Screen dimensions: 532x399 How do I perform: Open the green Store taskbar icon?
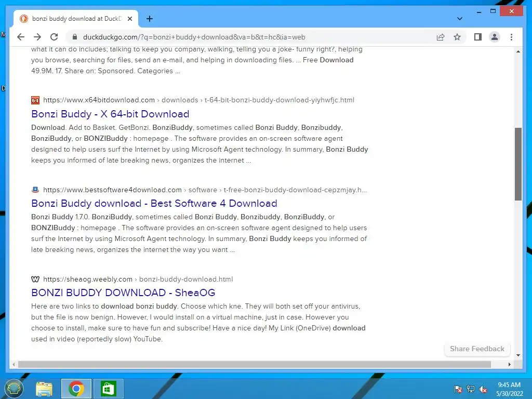tap(108, 389)
